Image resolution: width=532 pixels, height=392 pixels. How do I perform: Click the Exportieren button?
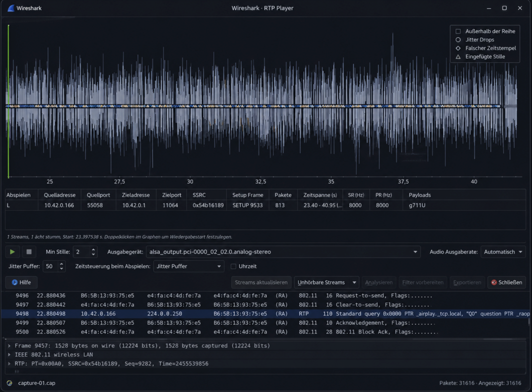pyautogui.click(x=467, y=282)
